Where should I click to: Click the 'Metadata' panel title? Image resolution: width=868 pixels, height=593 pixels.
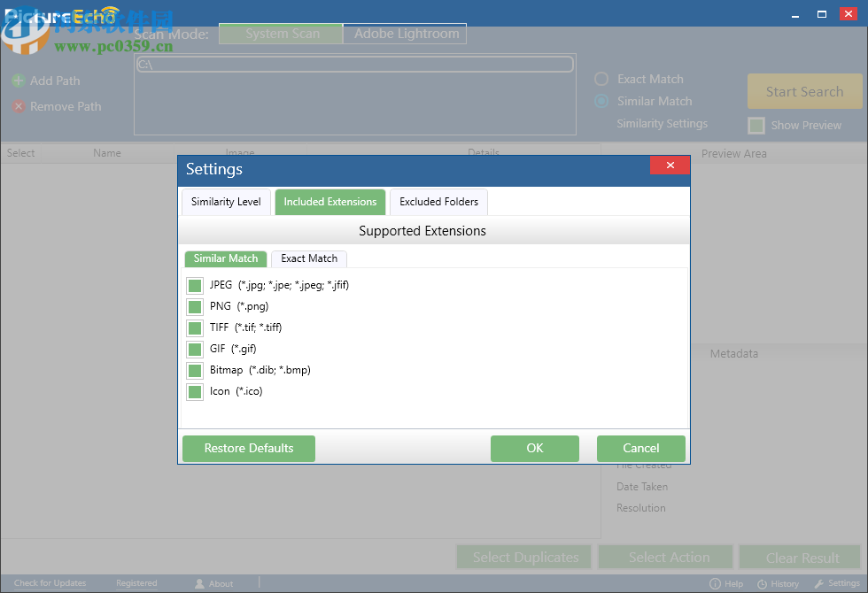(734, 353)
